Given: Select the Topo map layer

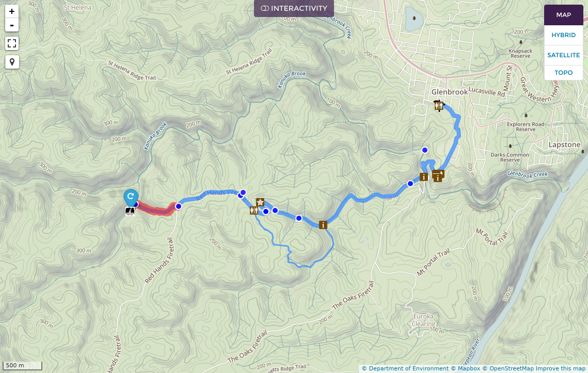Looking at the screenshot, I should (x=563, y=73).
